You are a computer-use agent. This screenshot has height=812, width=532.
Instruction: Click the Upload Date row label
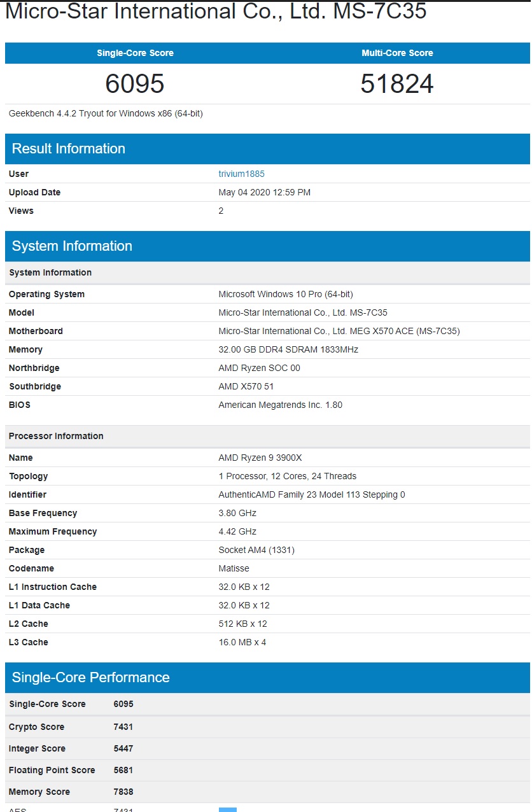(x=34, y=192)
